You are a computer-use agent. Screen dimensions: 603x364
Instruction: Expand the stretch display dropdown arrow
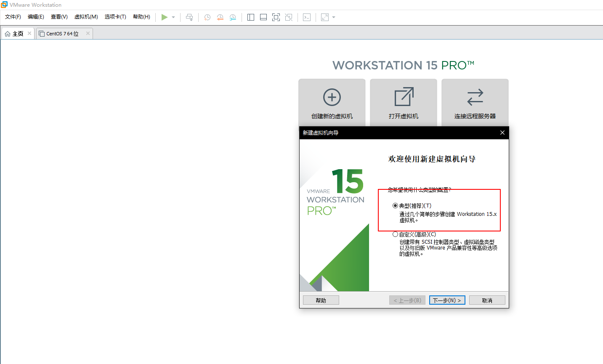click(334, 17)
